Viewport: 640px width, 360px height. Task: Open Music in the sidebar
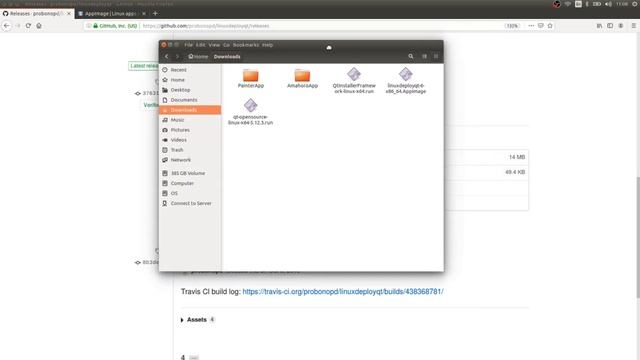pyautogui.click(x=190, y=120)
